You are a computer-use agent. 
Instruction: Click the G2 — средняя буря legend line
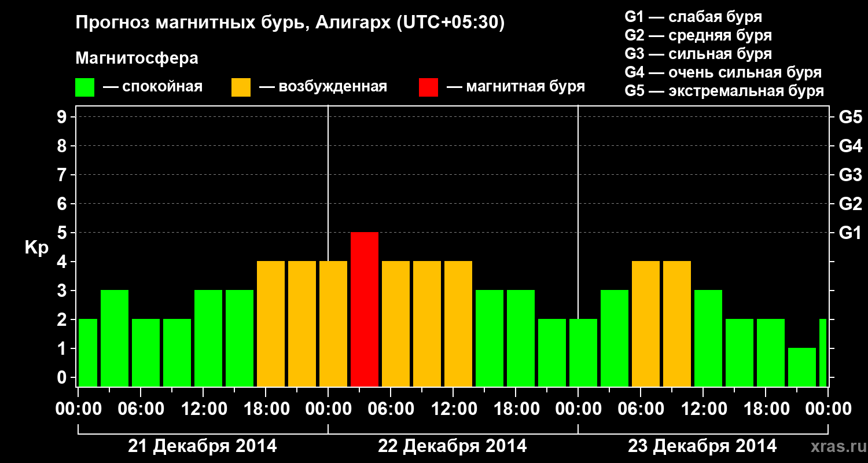click(698, 35)
